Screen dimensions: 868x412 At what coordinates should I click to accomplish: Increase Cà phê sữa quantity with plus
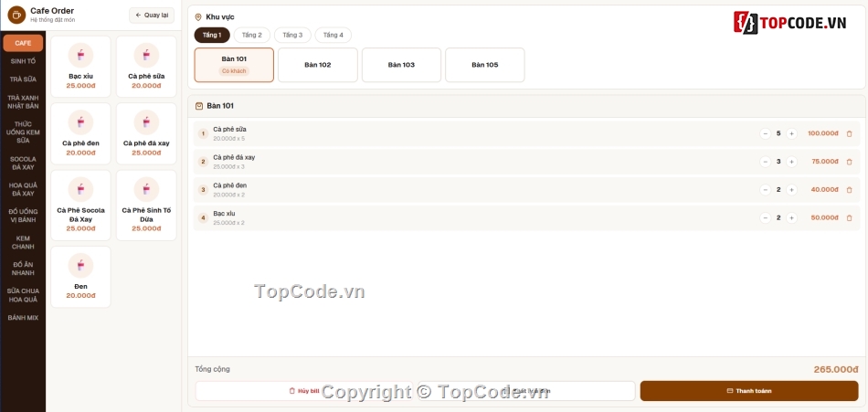791,133
